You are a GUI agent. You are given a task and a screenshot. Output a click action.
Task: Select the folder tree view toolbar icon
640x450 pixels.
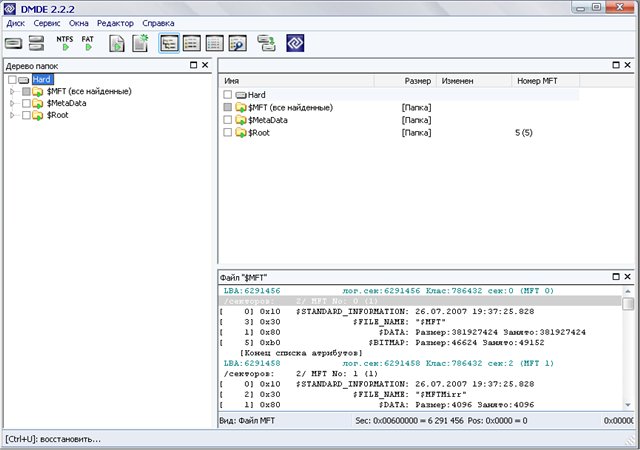click(169, 43)
